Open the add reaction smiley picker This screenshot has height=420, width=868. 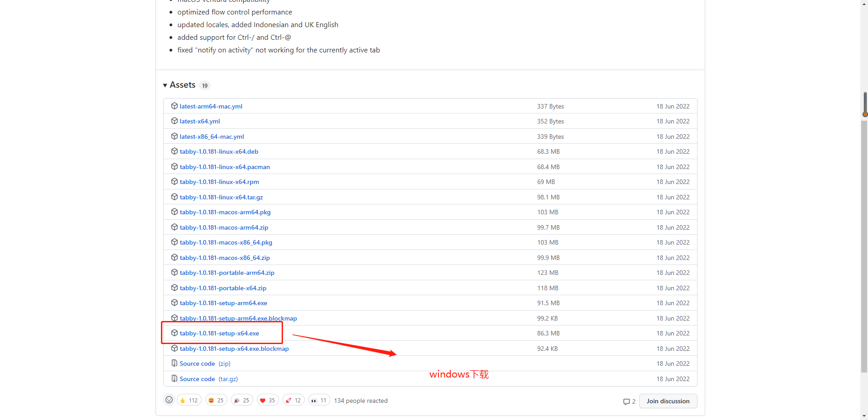169,400
